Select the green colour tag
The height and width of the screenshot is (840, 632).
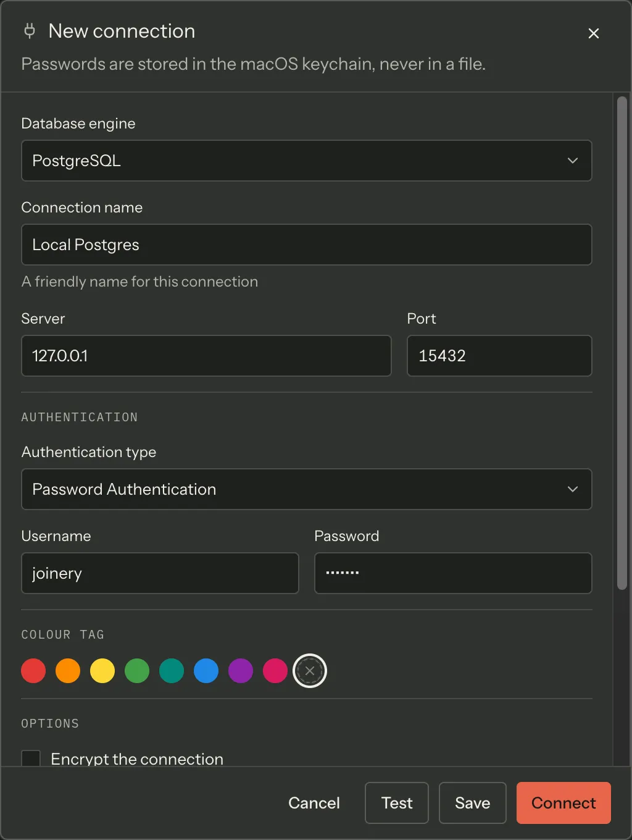pos(137,671)
